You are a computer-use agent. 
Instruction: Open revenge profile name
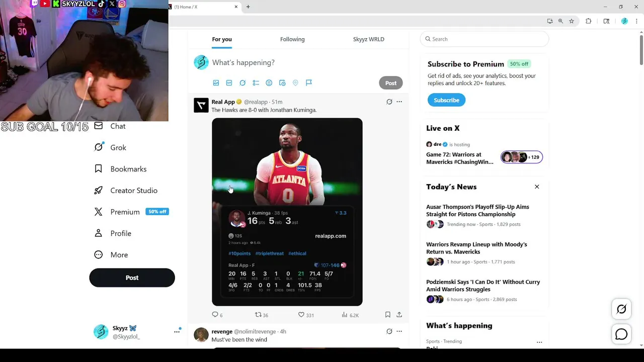coord(222,332)
